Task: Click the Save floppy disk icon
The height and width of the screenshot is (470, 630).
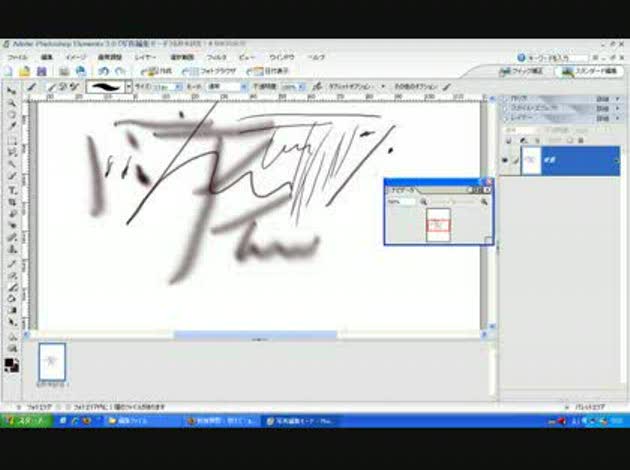Action: click(41, 72)
